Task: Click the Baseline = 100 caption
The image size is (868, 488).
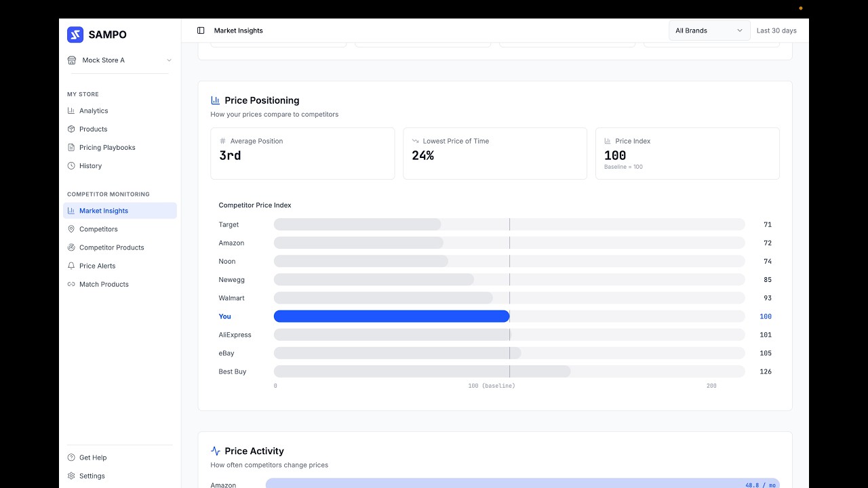Action: click(x=623, y=167)
